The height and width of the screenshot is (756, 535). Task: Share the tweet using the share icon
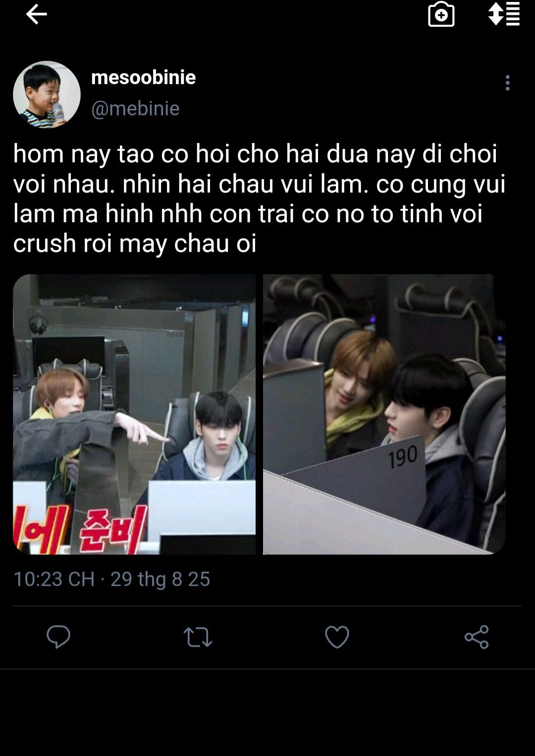click(x=477, y=637)
